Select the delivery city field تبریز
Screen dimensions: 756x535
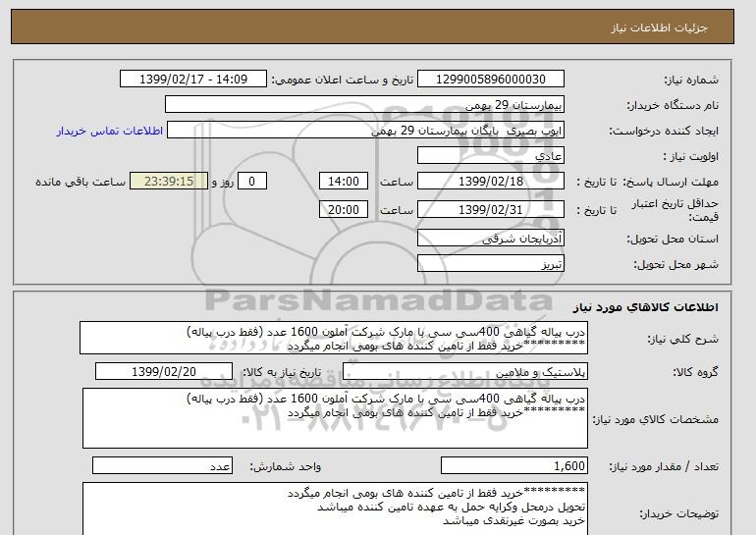(491, 264)
